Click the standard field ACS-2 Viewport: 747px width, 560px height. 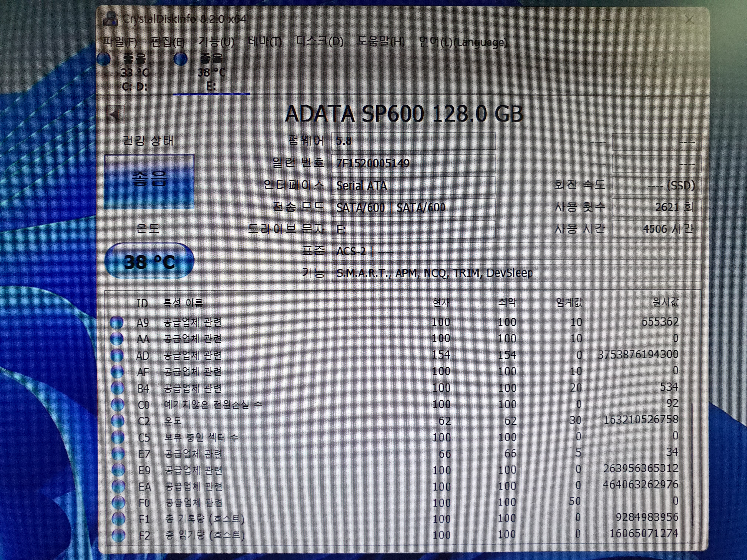pyautogui.click(x=517, y=251)
